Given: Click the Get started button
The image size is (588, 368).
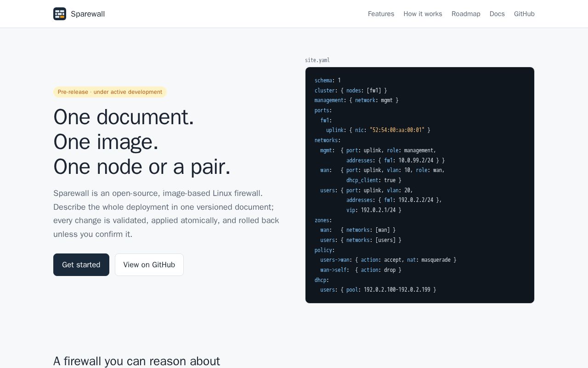Looking at the screenshot, I should click(81, 264).
